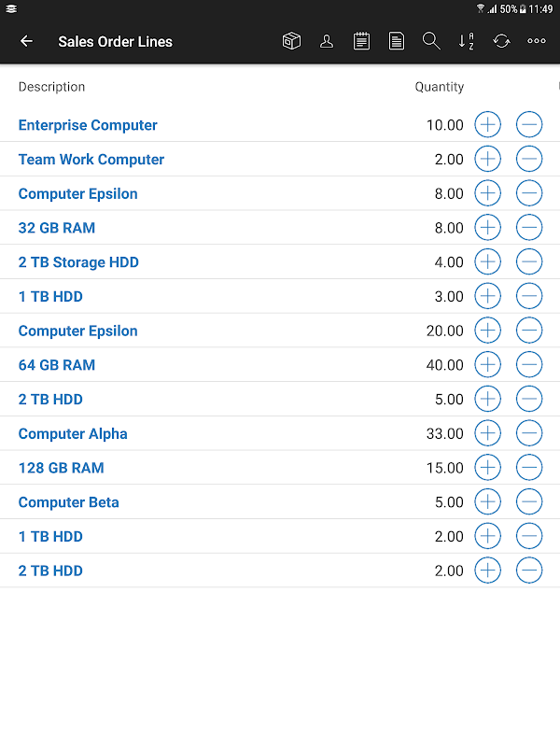The width and height of the screenshot is (560, 747).
Task: Decrease quantity for 2 TB Storage HDD
Action: pyautogui.click(x=529, y=261)
